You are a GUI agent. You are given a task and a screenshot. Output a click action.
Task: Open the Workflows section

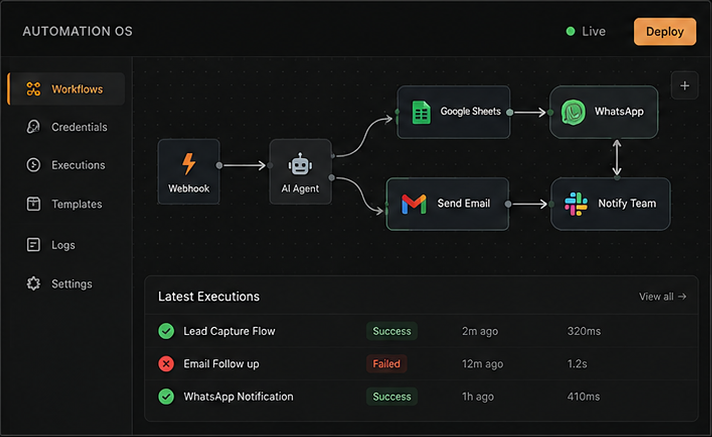pyautogui.click(x=66, y=89)
